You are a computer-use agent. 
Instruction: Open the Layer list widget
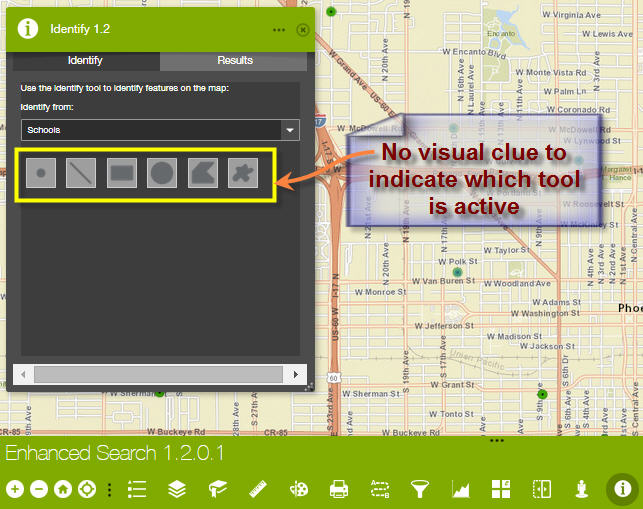pos(177,489)
